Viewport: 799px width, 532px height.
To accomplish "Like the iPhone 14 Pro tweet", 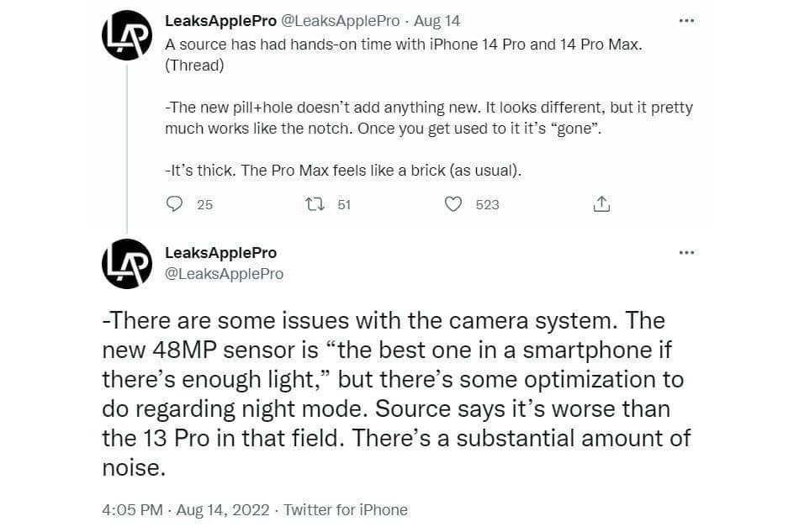I will pyautogui.click(x=453, y=204).
